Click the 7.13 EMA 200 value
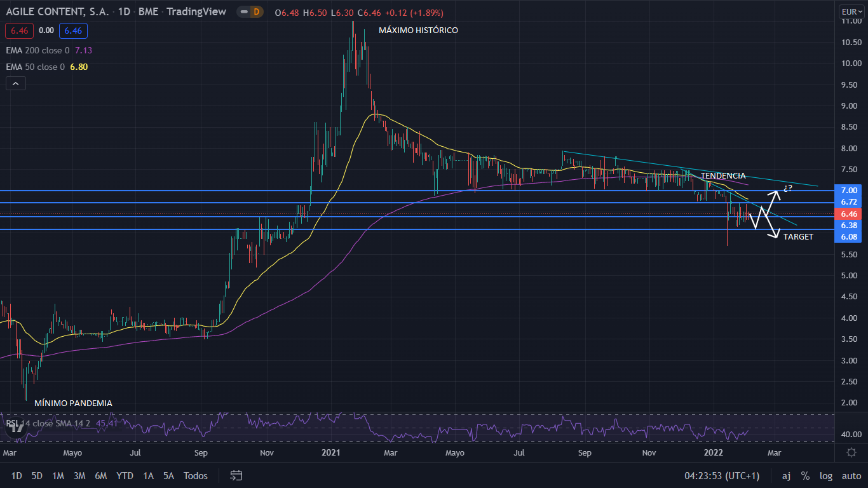 (84, 50)
